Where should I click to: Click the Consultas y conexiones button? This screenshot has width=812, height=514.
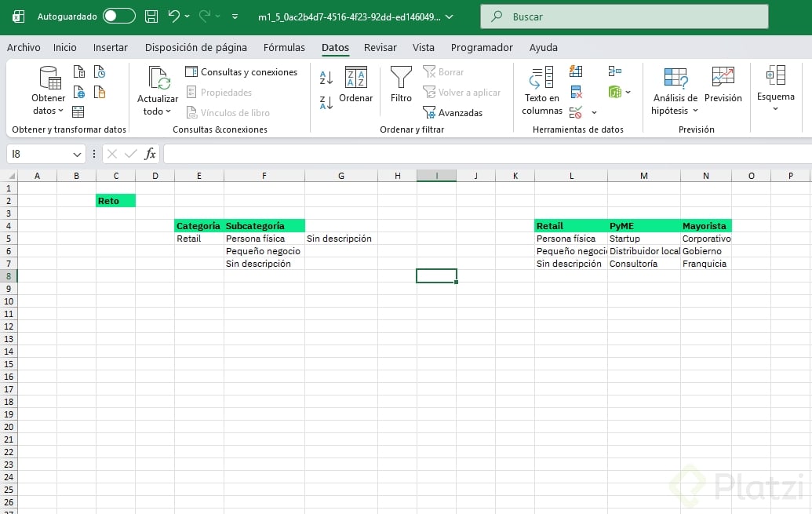coord(242,72)
